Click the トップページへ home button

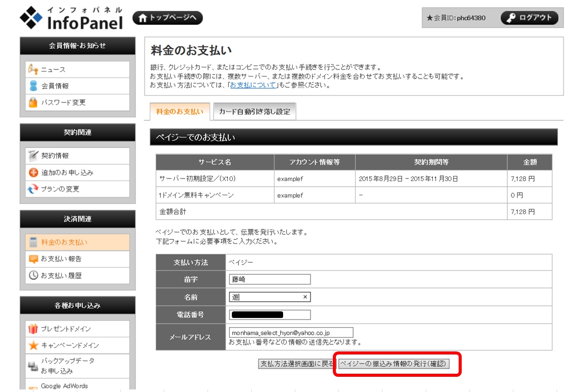point(167,18)
